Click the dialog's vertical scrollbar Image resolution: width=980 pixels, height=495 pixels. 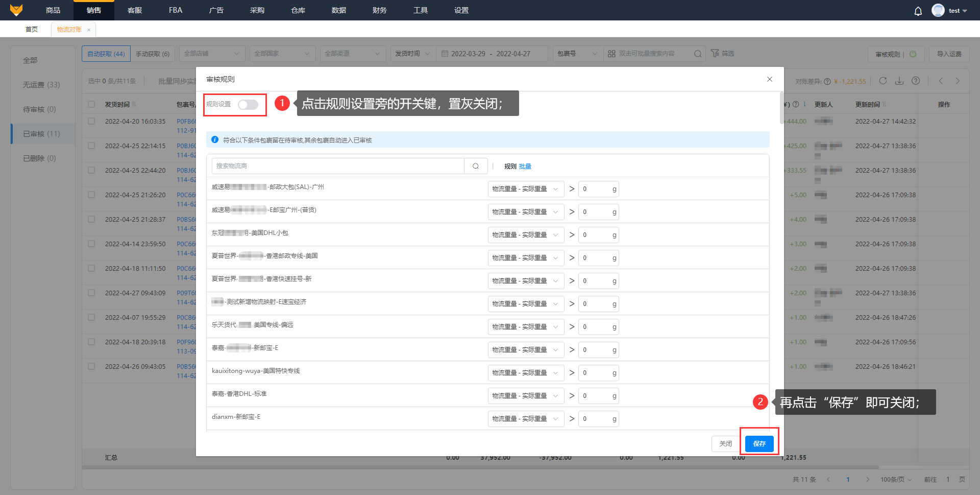pyautogui.click(x=781, y=108)
